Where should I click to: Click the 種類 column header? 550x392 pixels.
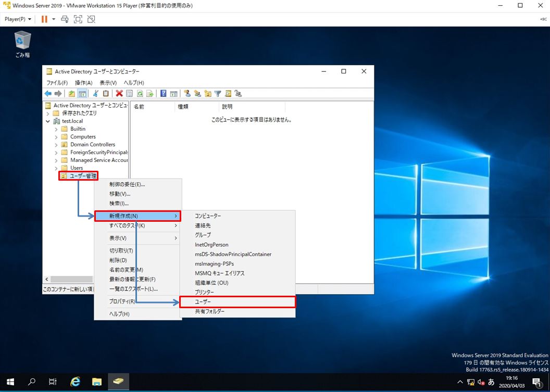[x=196, y=107]
